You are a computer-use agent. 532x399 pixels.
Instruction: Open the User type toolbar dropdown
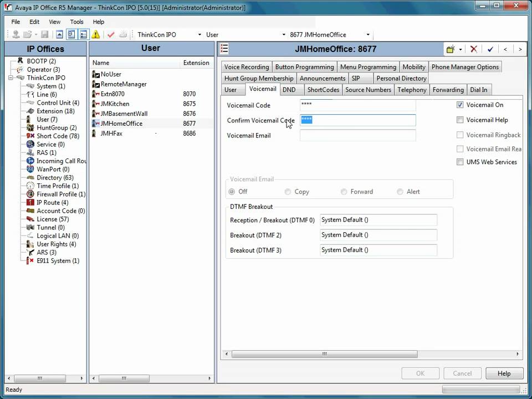284,34
